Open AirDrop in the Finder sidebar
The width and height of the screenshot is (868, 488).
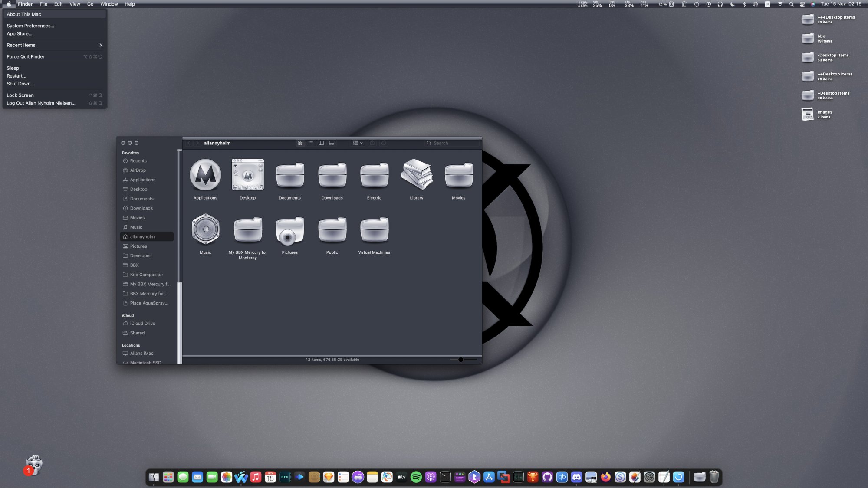pyautogui.click(x=138, y=170)
